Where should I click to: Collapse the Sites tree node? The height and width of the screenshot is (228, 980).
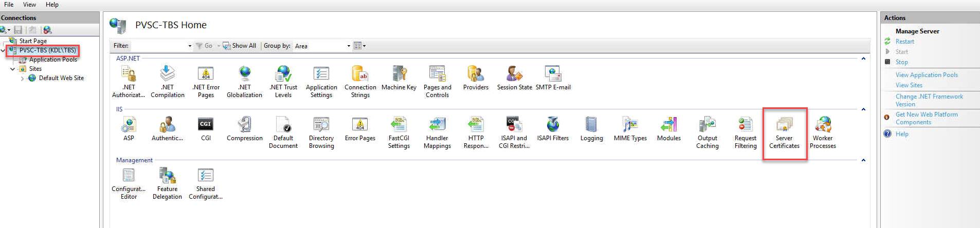point(13,69)
